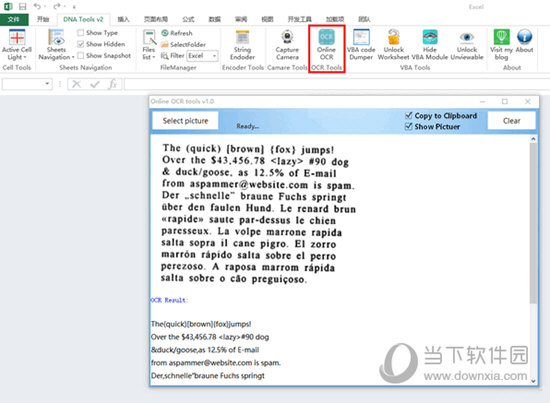Click result line 'Over the $43,456.78 <lazy>#90 dog'
The width and height of the screenshot is (550, 403).
click(x=210, y=337)
